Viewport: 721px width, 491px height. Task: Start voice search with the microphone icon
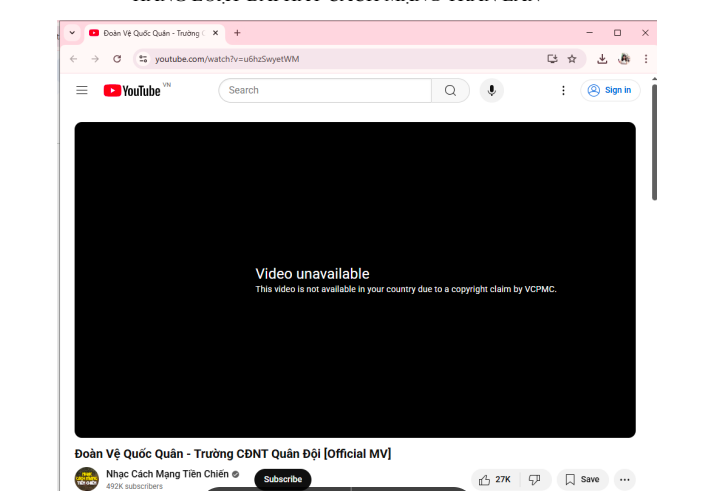click(x=491, y=90)
